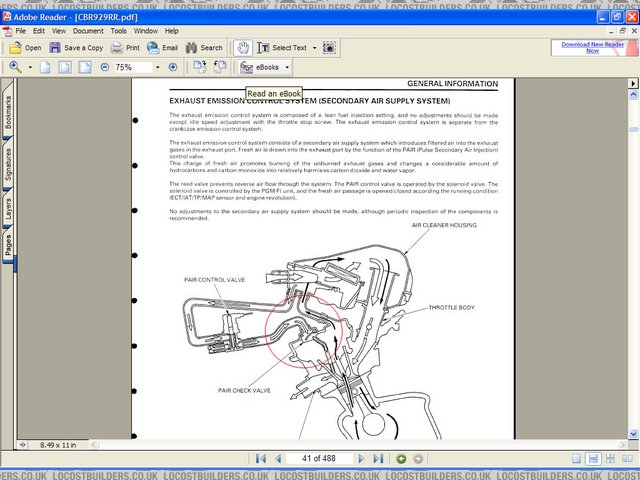Jump to the first page
Screen dimensions: 640x480
[x=261, y=458]
